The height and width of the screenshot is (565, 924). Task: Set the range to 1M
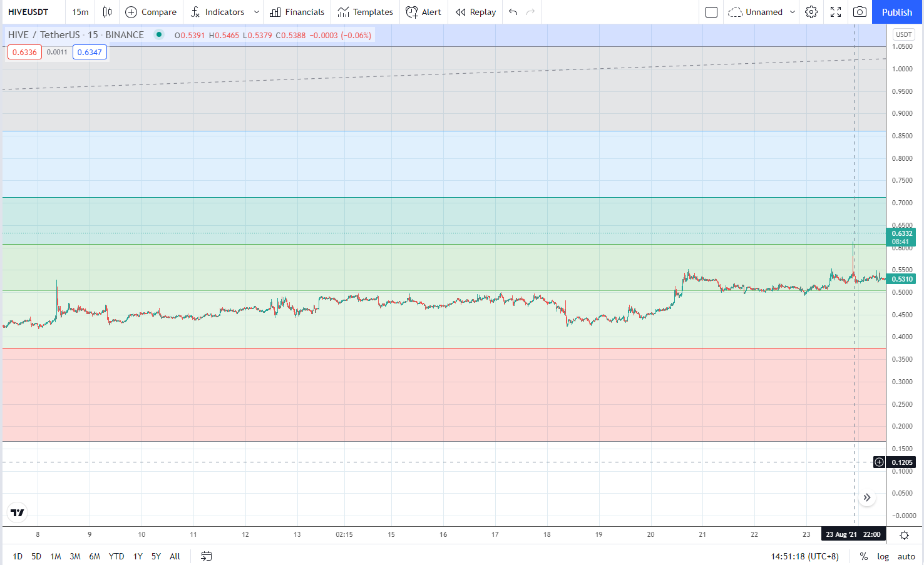pyautogui.click(x=56, y=556)
